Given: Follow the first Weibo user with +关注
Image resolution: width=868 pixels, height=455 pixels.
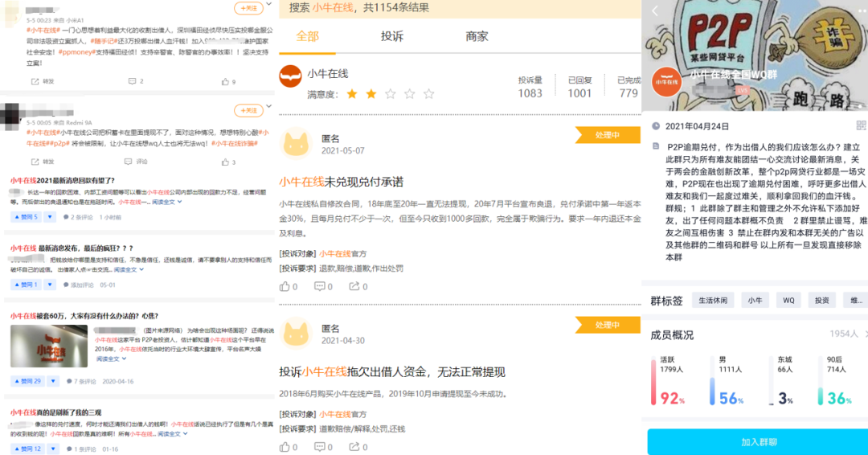Looking at the screenshot, I should 248,8.
